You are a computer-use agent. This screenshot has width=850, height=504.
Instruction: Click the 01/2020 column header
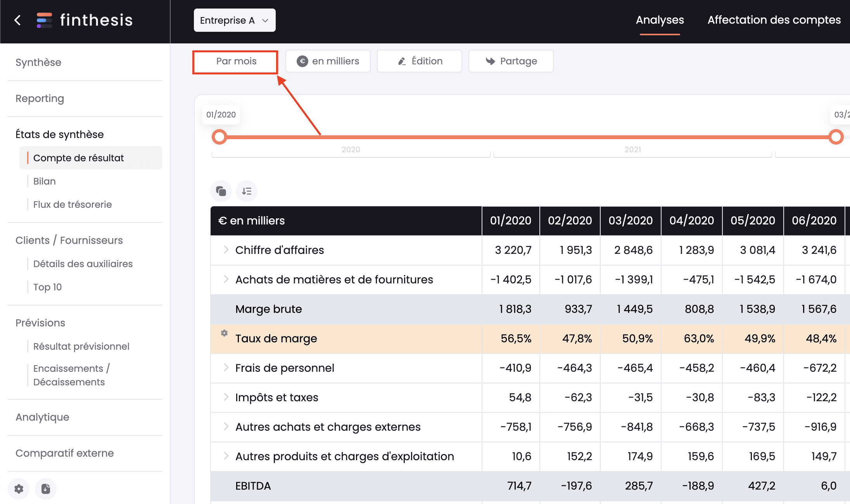pyautogui.click(x=511, y=221)
